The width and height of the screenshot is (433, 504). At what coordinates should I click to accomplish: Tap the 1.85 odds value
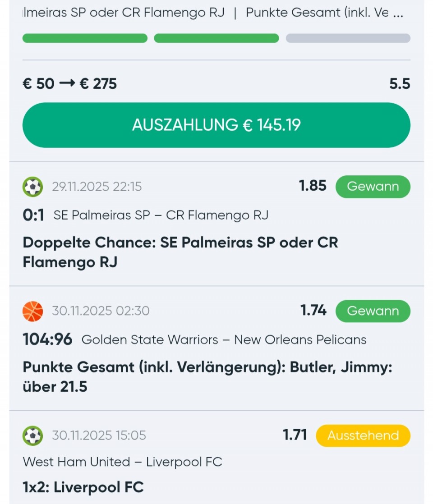point(313,186)
